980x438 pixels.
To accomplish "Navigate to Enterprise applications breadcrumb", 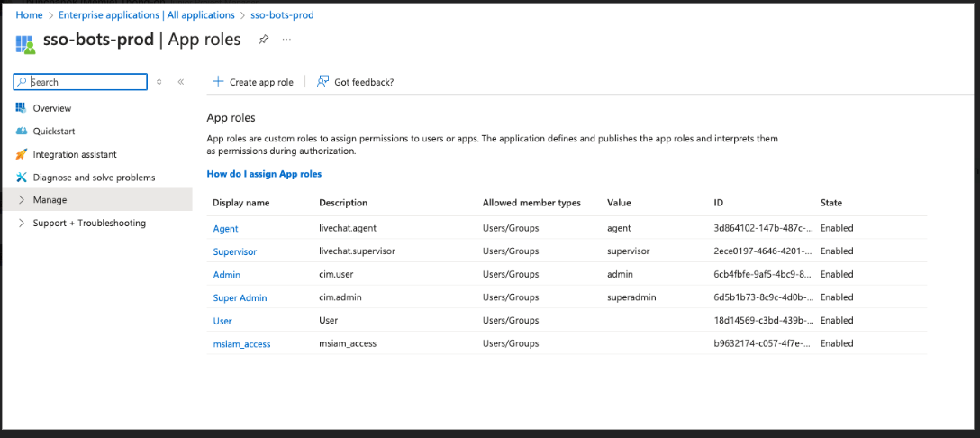I will point(146,15).
